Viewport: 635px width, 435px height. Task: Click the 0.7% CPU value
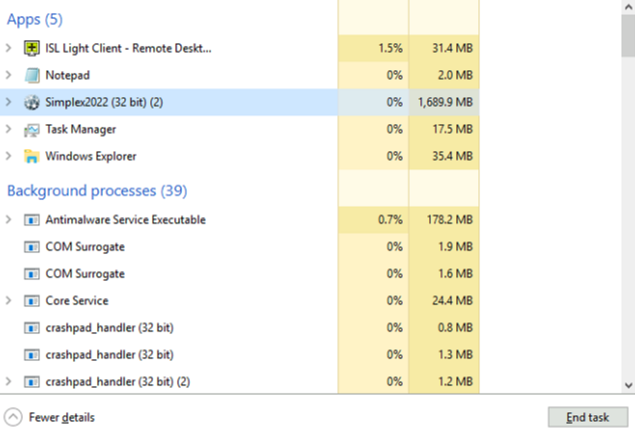coord(390,220)
